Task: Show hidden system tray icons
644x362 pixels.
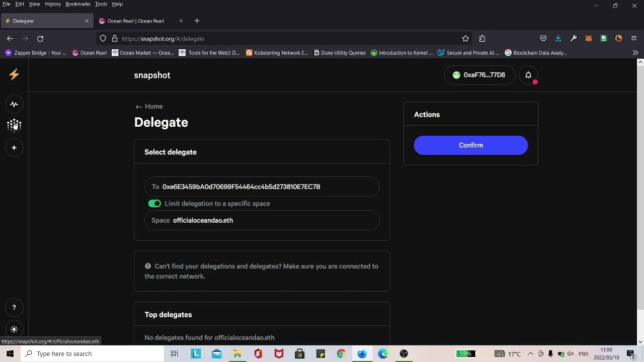Action: point(530,353)
